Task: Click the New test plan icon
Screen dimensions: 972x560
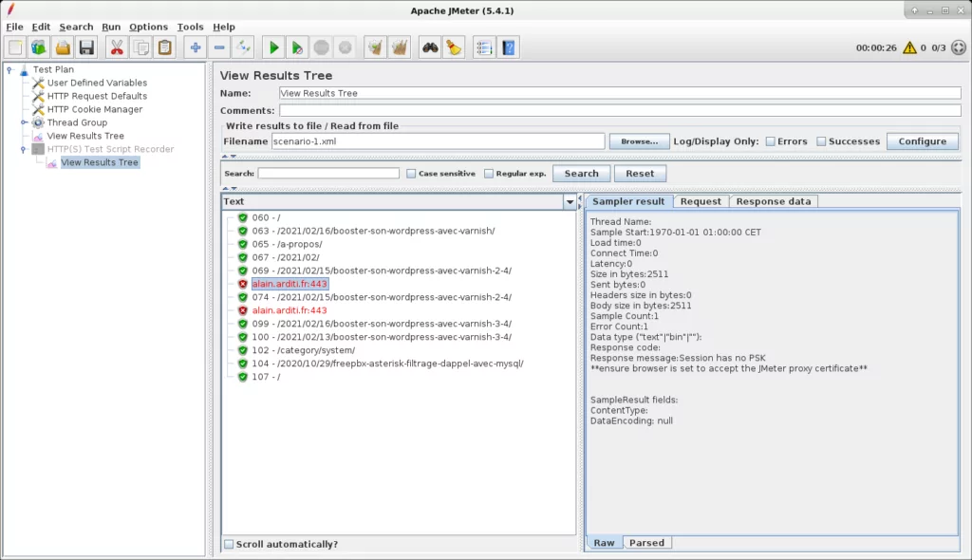Action: tap(15, 47)
